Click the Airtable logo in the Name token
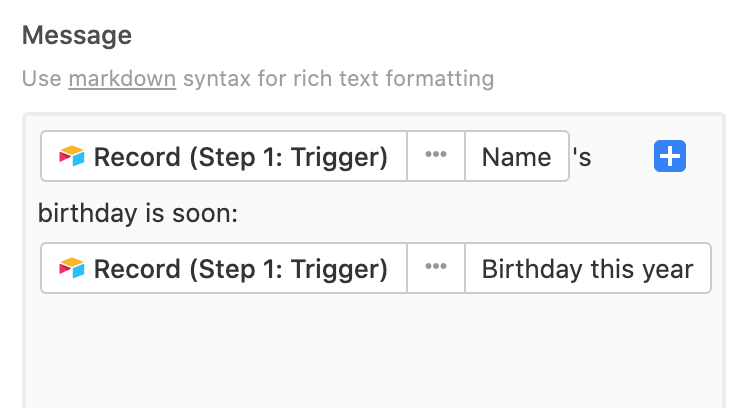Screen dimensions: 748x408 [72, 156]
